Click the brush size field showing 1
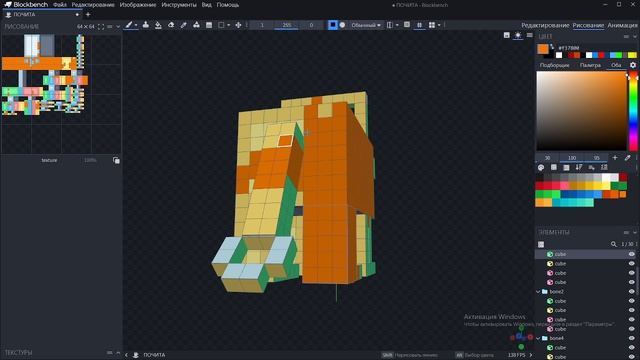The image size is (640, 360). (262, 25)
